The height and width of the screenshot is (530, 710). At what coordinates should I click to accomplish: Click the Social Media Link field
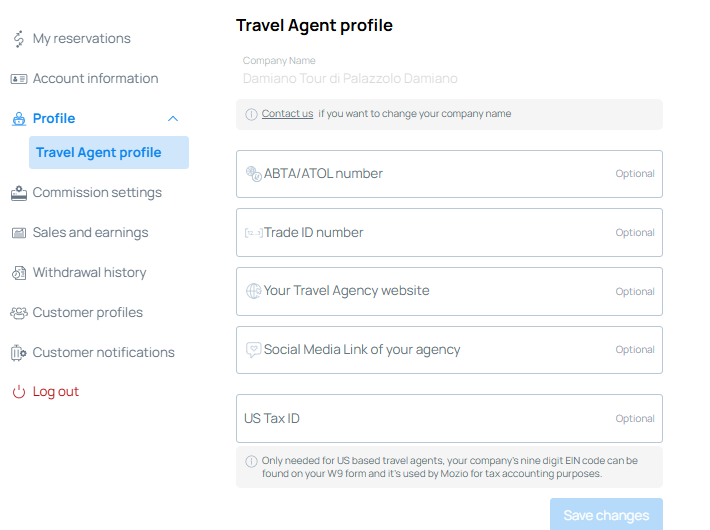tap(449, 350)
